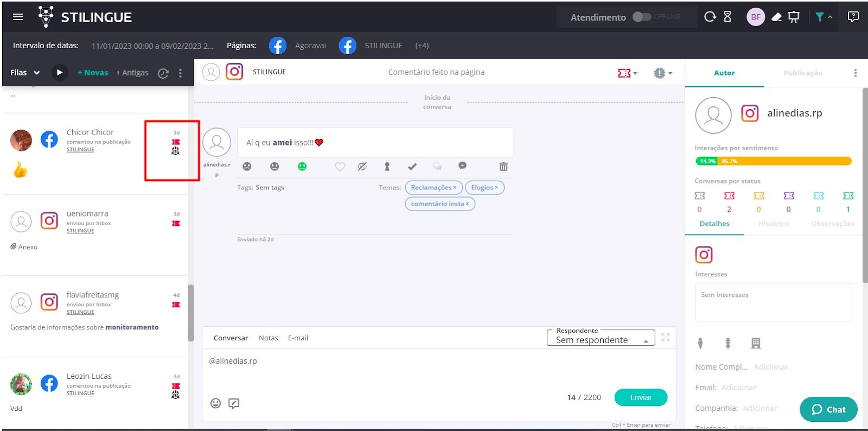Open the saved replies icon

click(234, 403)
